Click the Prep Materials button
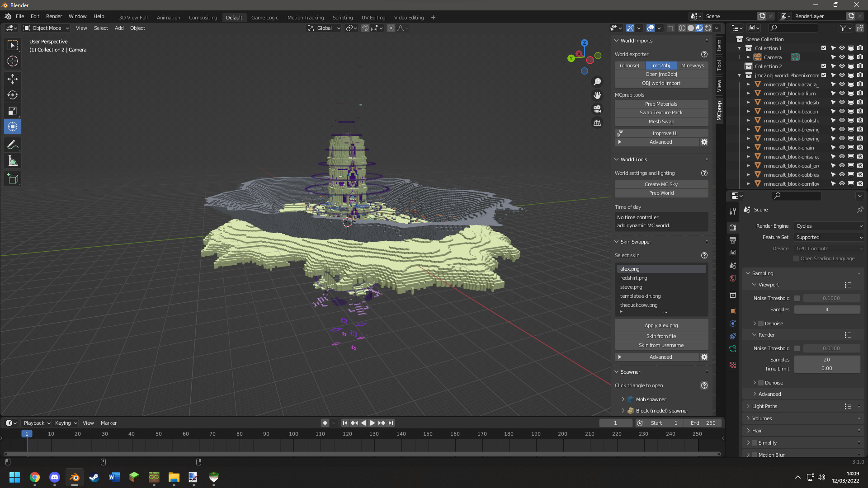Screen dimensions: 868x488 pyautogui.click(x=661, y=103)
